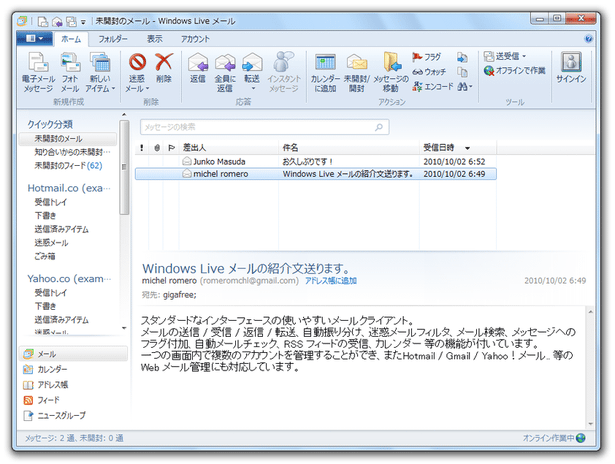Click オフラインで作業 in ツール group
615x464 pixels.
(x=515, y=71)
